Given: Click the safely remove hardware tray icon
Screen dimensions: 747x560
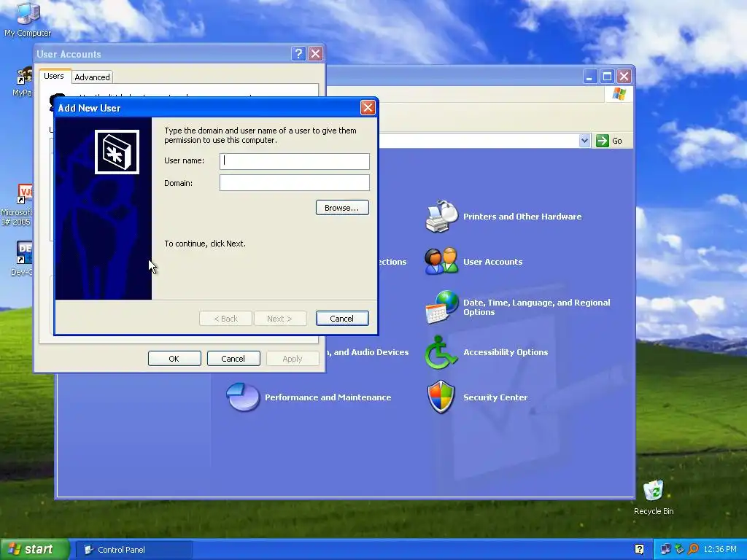Looking at the screenshot, I should [x=679, y=549].
